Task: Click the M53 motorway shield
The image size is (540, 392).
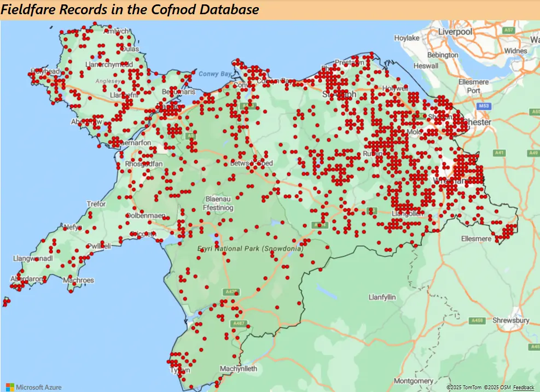Action: coord(484,105)
